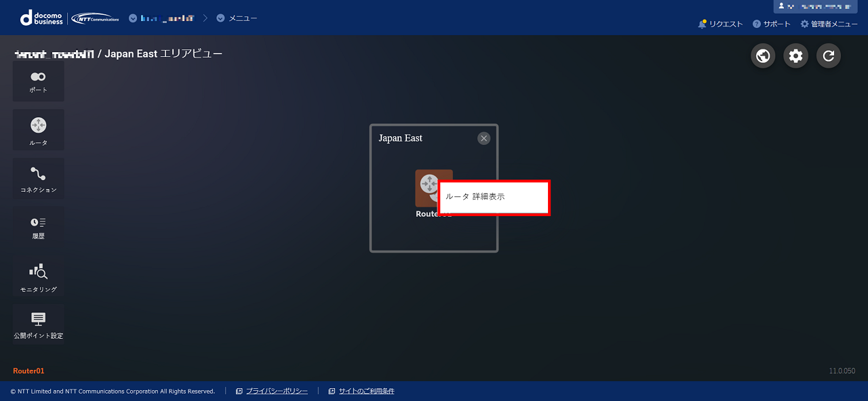Open the モニタリング panel
Screen dimensions: 868x401
click(x=39, y=276)
